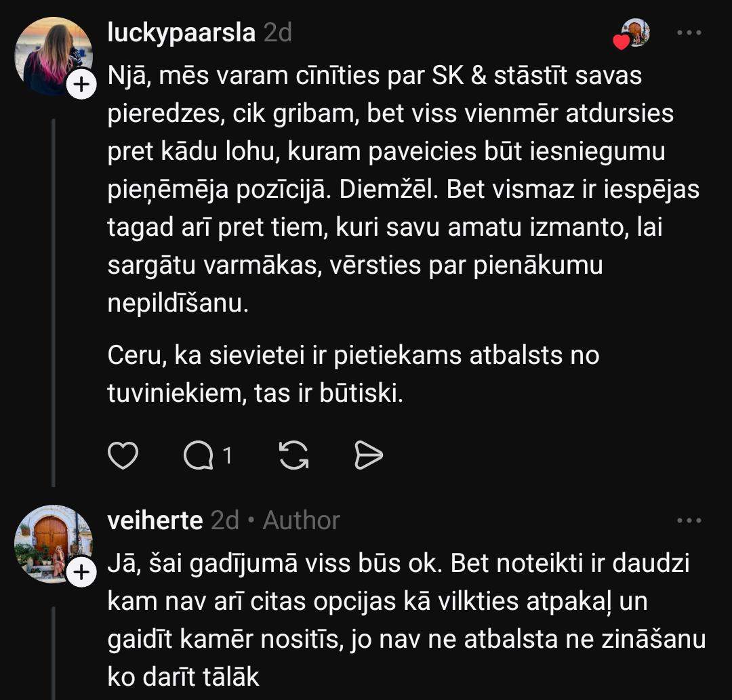Follow luckypaarsla using the plus badge

coord(81,85)
